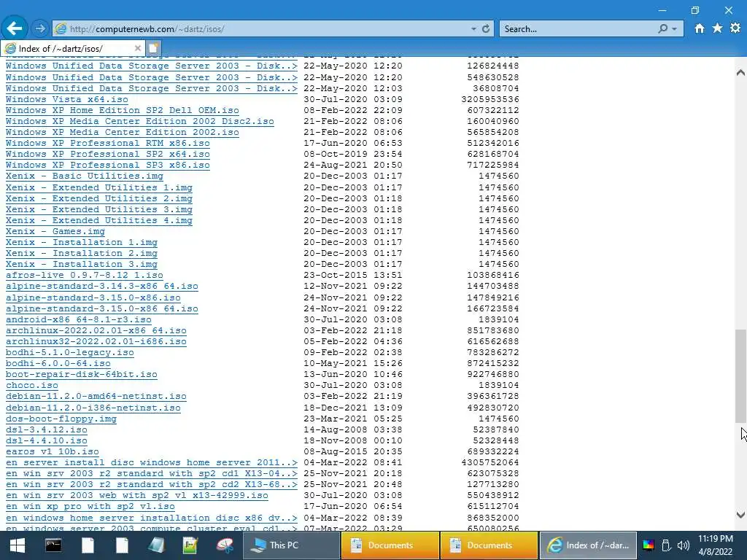Open archlinux32-2022.02.01-i686.iso link
This screenshot has height=560, width=747.
point(96,341)
